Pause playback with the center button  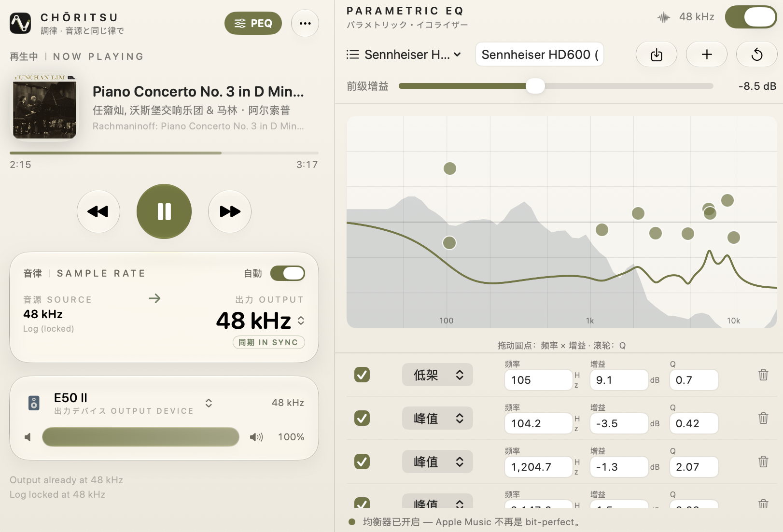coord(164,211)
